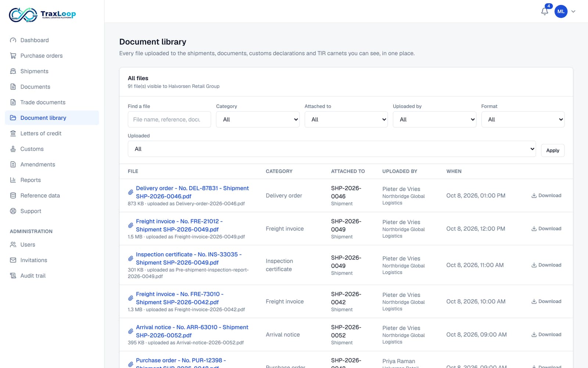
Task: Open Freight invoice FRE-73010 file link
Action: pos(180,298)
